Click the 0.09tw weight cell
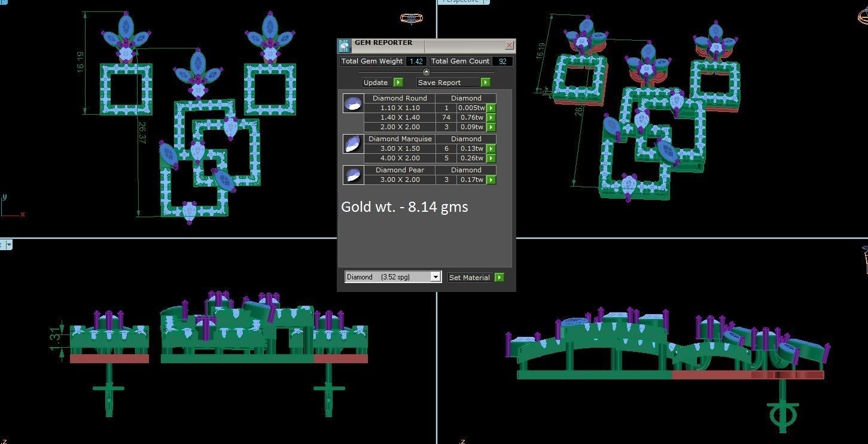This screenshot has height=444, width=868. (472, 127)
